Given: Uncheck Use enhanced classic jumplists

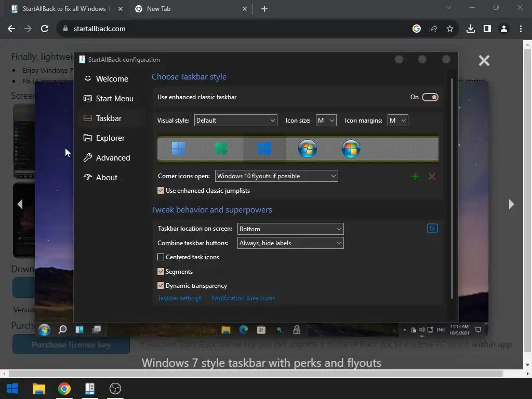Looking at the screenshot, I should (161, 191).
